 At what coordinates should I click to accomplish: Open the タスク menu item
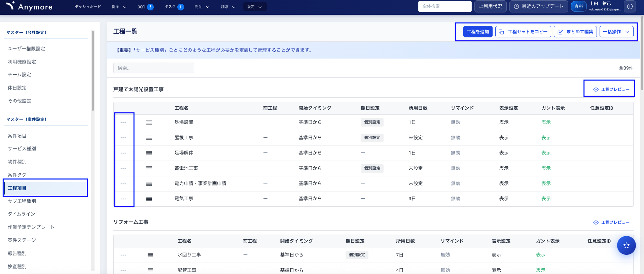click(x=170, y=7)
